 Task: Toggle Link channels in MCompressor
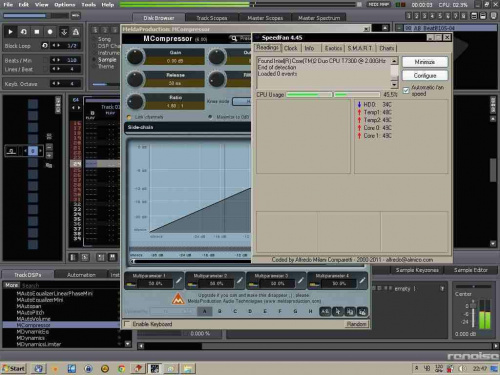click(129, 117)
